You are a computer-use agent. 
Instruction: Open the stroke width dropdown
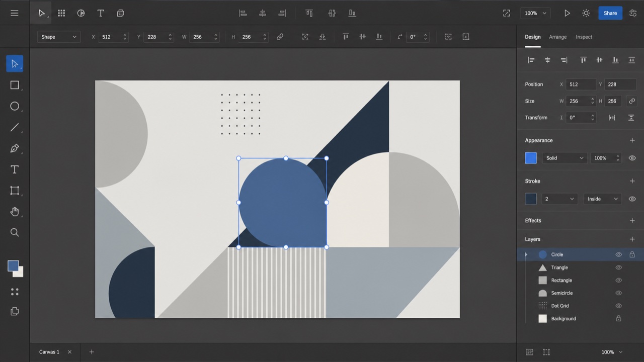559,199
